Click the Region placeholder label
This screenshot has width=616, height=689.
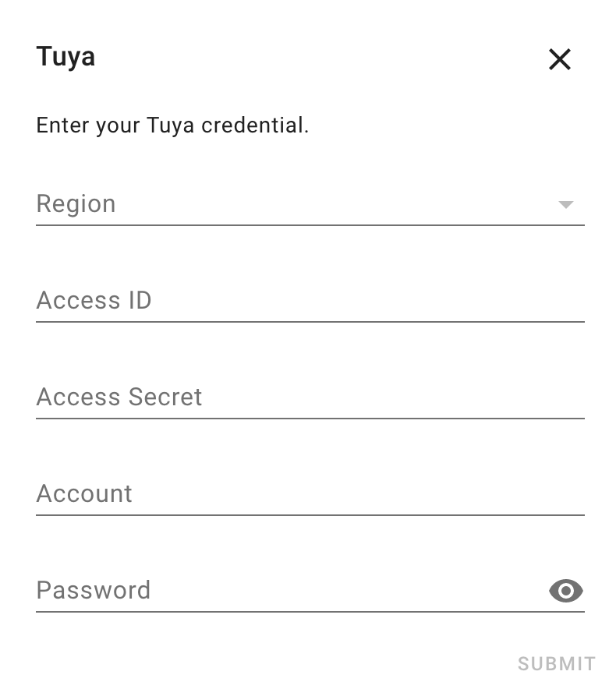76,204
